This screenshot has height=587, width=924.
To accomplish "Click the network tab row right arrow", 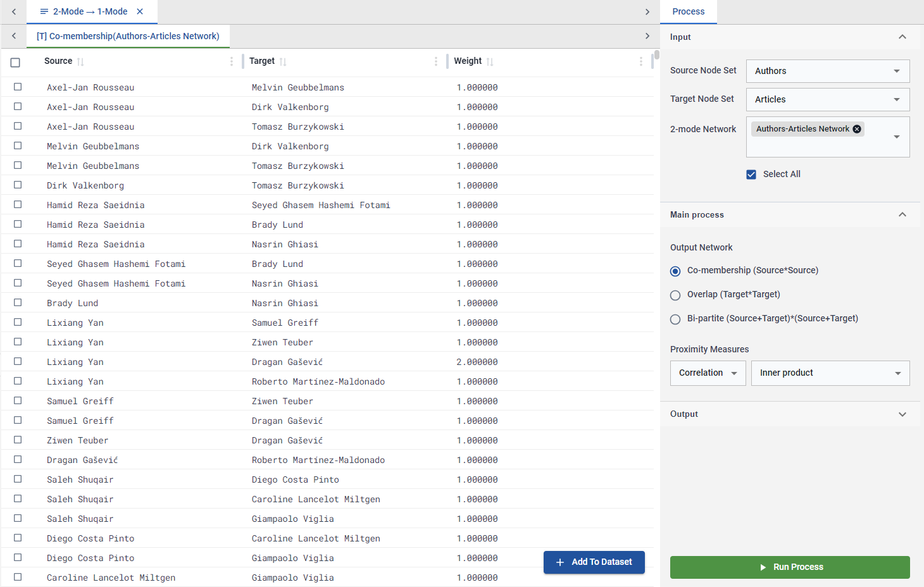I will point(647,36).
